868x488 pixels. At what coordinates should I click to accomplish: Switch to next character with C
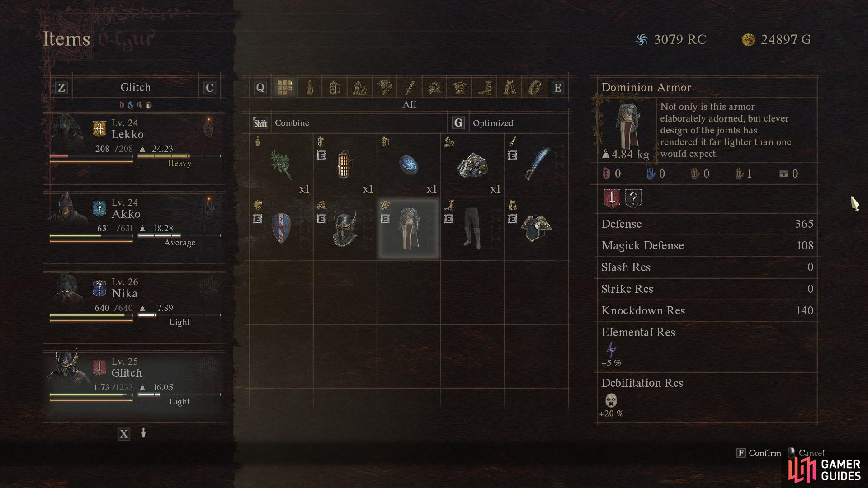(209, 88)
